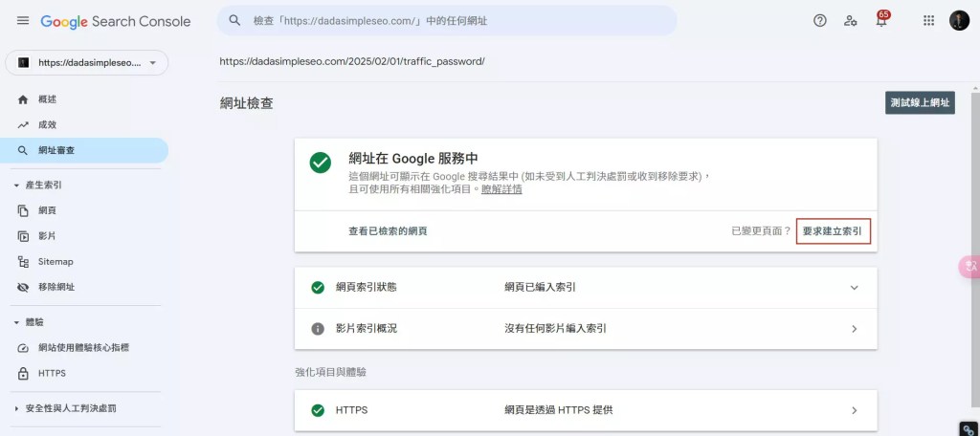Open the Google apps grid
Image resolution: width=980 pixels, height=436 pixels.
tap(928, 21)
